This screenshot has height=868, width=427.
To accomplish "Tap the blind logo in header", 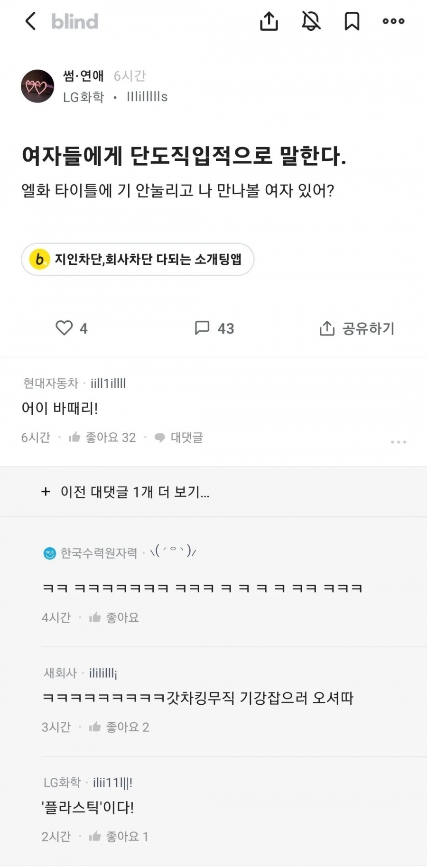I will click(75, 21).
